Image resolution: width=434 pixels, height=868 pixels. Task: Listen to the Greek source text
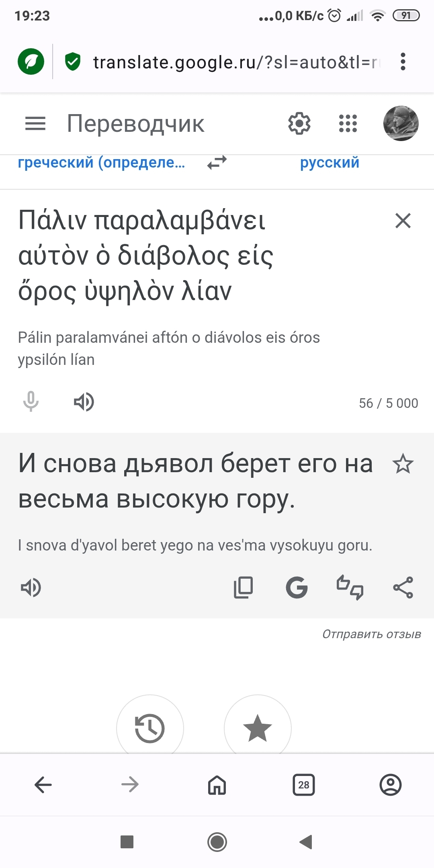pyautogui.click(x=84, y=402)
